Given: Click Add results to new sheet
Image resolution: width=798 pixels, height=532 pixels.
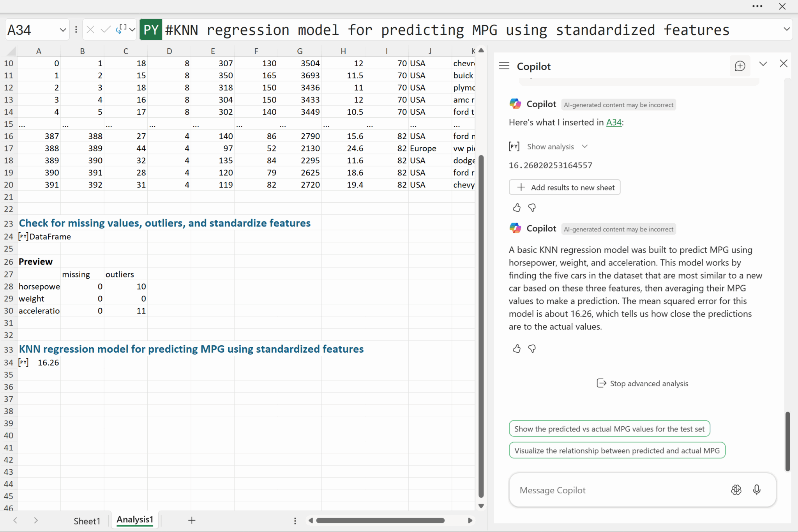Looking at the screenshot, I should coord(564,187).
